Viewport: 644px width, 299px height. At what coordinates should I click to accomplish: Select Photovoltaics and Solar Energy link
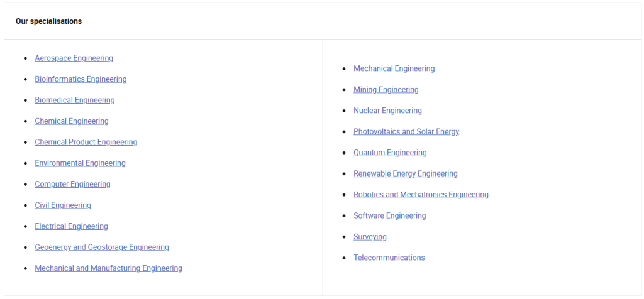[406, 132]
